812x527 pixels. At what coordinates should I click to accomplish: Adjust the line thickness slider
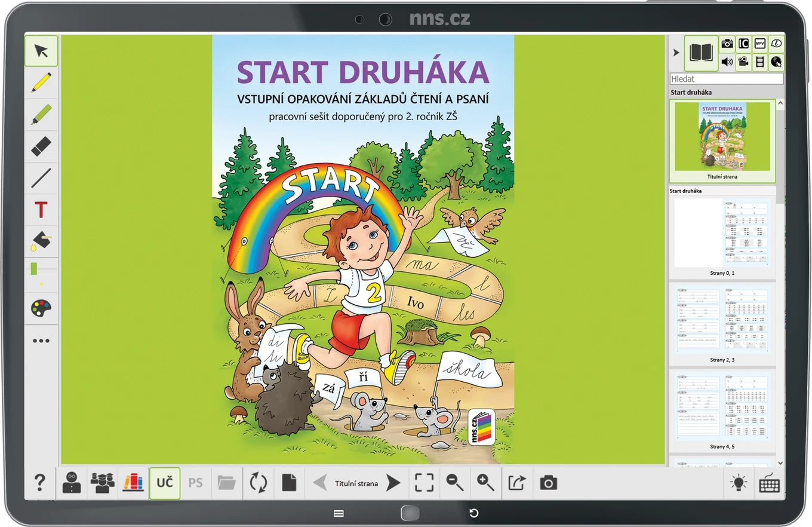pos(41,274)
